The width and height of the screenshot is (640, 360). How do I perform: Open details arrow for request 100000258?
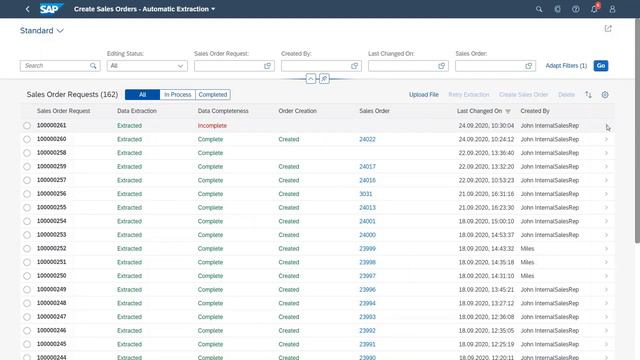tap(607, 153)
